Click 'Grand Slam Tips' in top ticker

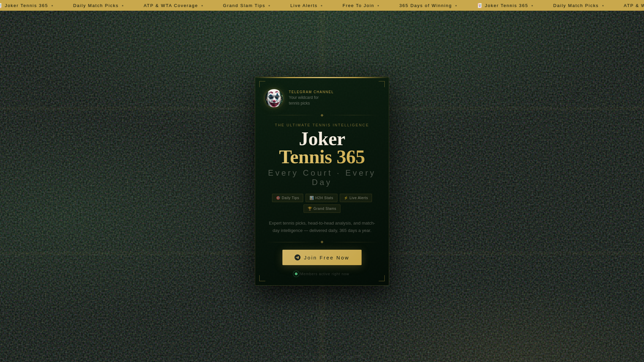(244, 5)
